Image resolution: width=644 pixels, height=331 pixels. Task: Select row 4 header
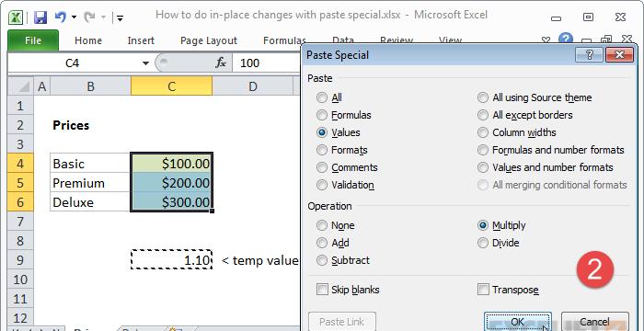[x=20, y=164]
